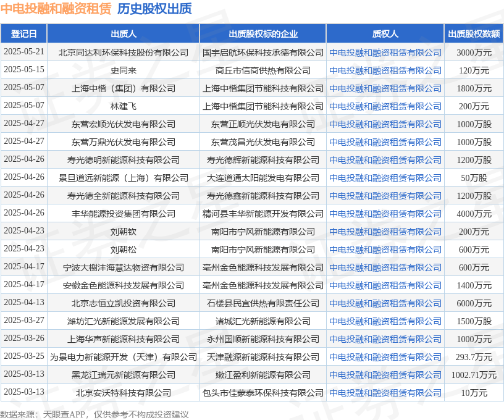
Task: Click the 2025-03-26 date cell
Action: pyautogui.click(x=24, y=338)
